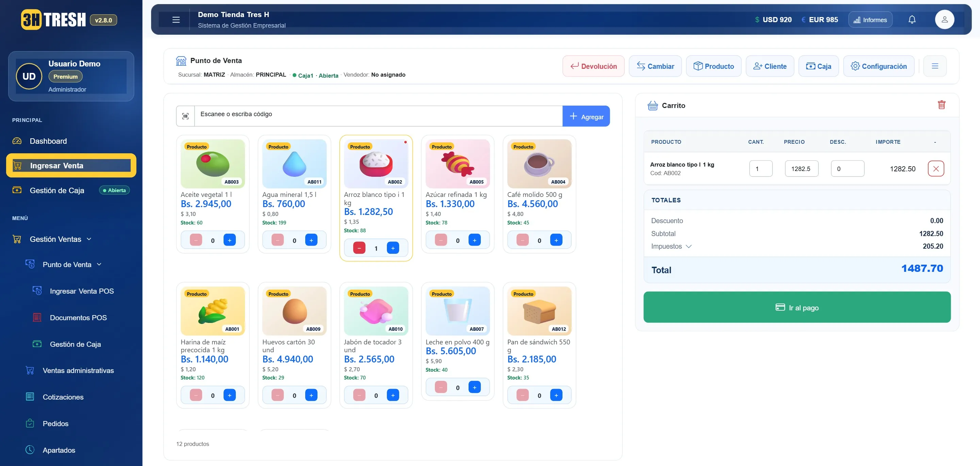Image resolution: width=980 pixels, height=466 pixels.
Task: Click the hamburger menu icon in top bar
Action: pos(176,20)
